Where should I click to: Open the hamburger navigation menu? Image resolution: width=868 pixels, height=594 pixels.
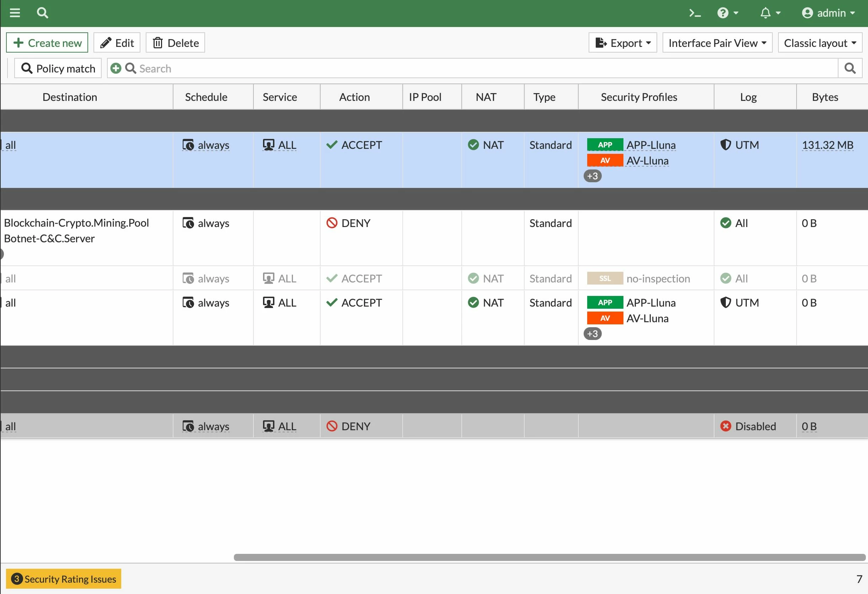coord(15,13)
